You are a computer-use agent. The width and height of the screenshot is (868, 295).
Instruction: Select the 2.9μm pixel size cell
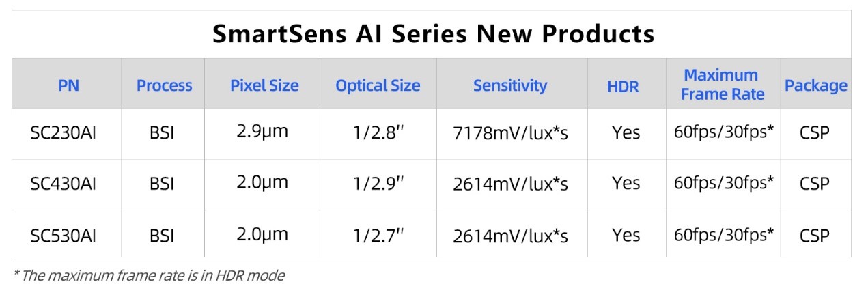point(262,131)
